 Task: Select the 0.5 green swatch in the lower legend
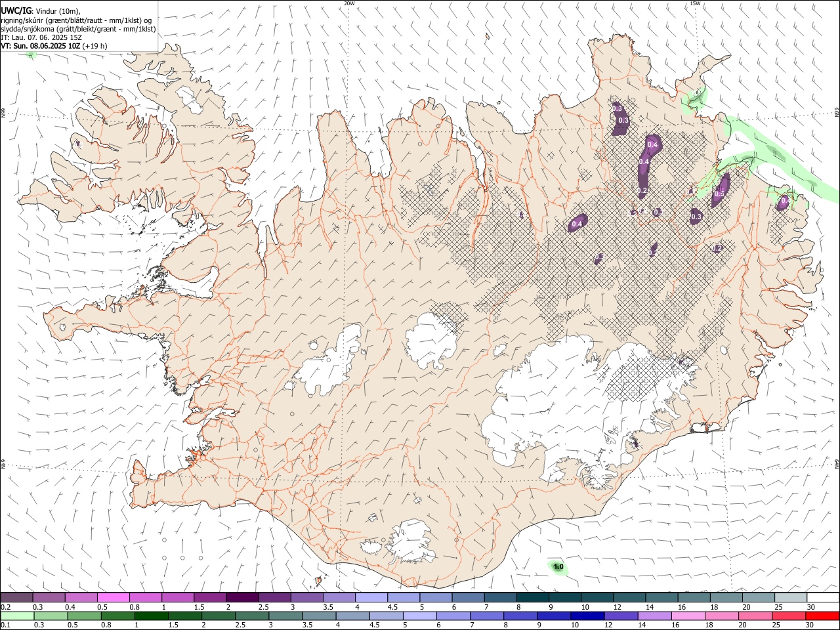coord(84,616)
